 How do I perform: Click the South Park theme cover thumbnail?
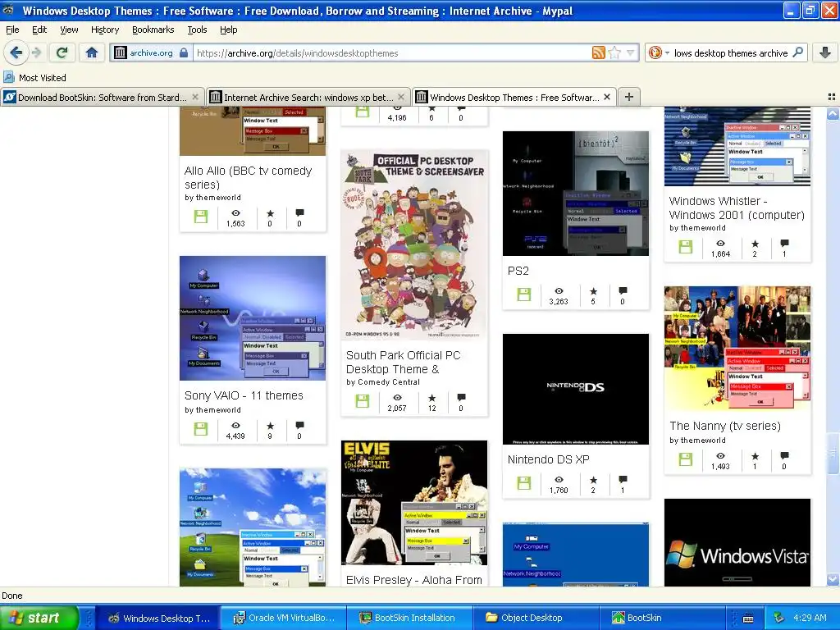pos(414,244)
